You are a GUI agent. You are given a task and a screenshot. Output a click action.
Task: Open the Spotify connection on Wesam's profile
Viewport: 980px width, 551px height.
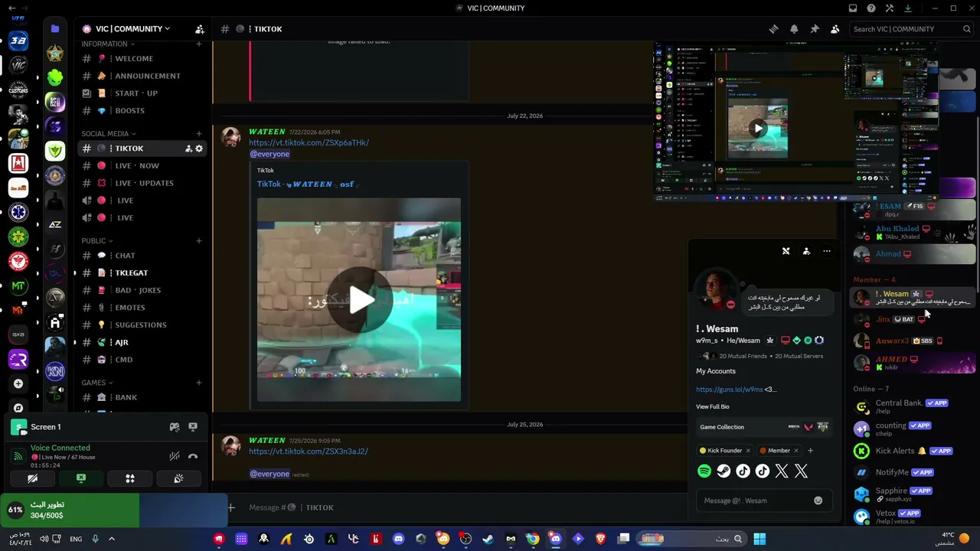[x=704, y=471]
